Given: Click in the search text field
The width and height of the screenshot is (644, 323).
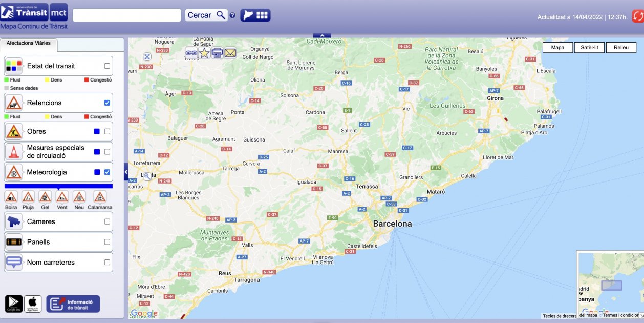Looking at the screenshot, I should (x=127, y=15).
